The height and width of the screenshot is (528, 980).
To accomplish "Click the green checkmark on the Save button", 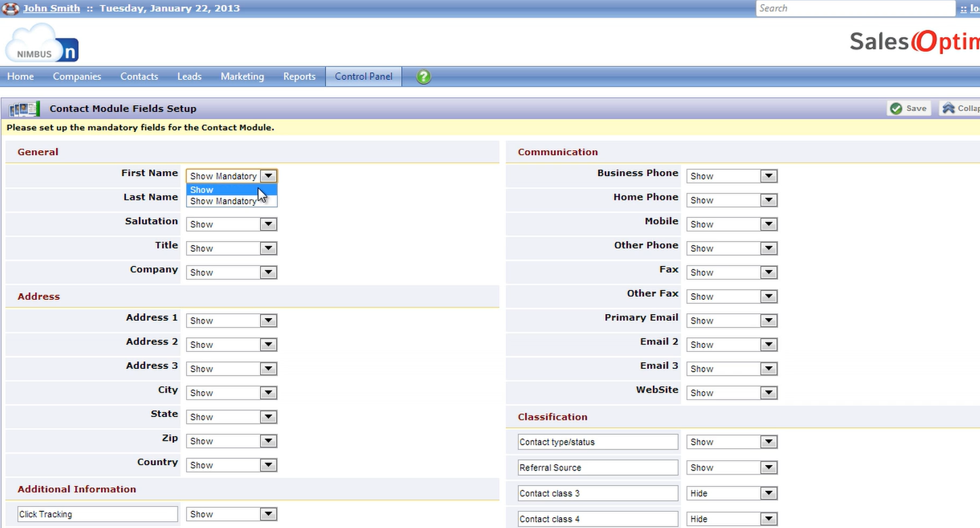I will 895,108.
